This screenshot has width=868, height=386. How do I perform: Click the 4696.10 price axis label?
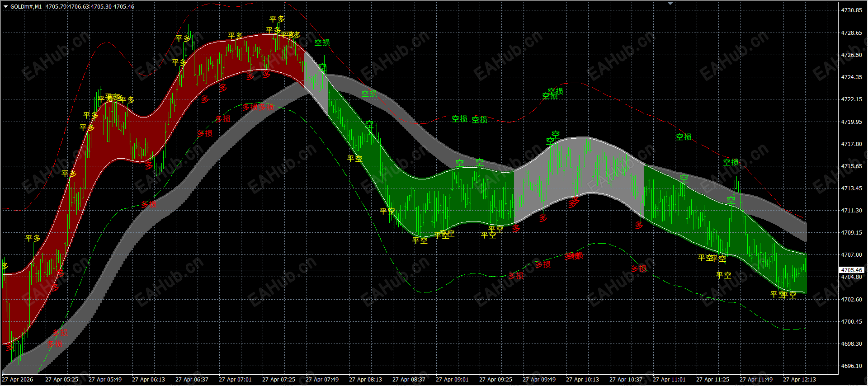(851, 366)
